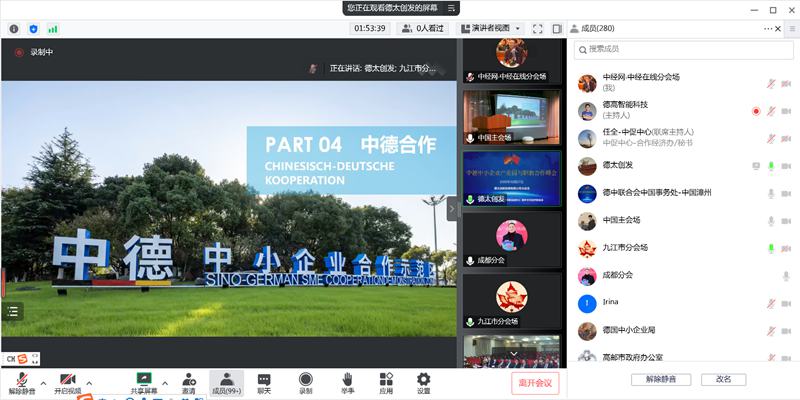Click the 录制中 recording status indicator

[x=34, y=52]
